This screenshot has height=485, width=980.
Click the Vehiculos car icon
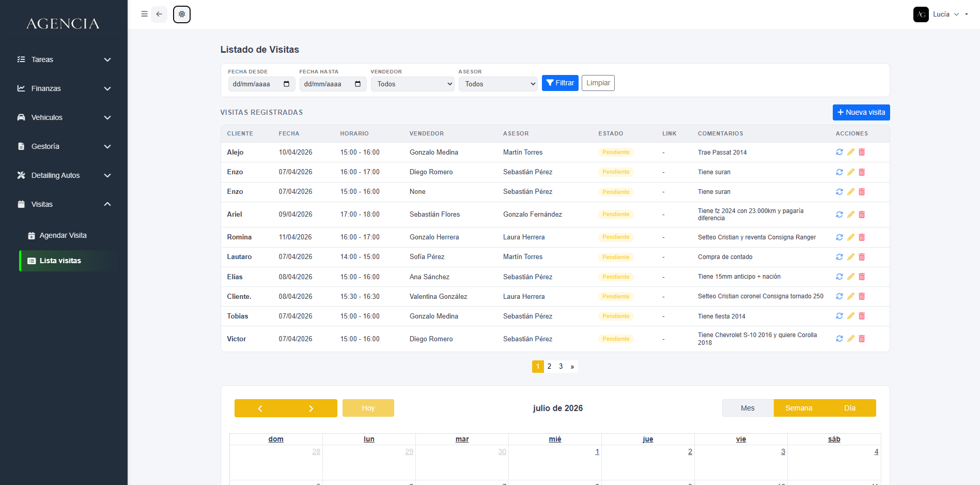[21, 117]
